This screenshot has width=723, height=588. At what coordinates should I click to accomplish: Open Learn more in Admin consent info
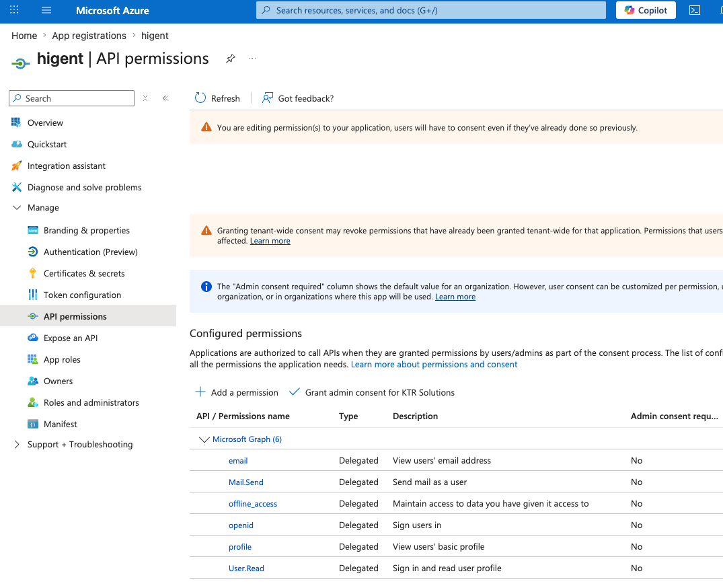pyautogui.click(x=455, y=297)
